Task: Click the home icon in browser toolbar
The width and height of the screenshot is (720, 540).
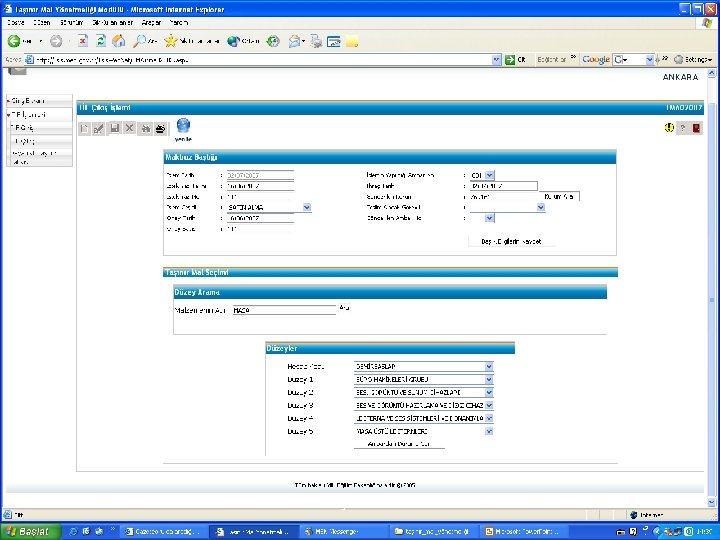Action: (119, 41)
